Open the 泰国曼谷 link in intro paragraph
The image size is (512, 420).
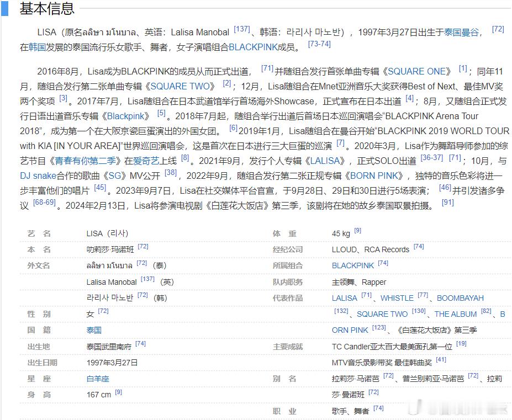(461, 33)
